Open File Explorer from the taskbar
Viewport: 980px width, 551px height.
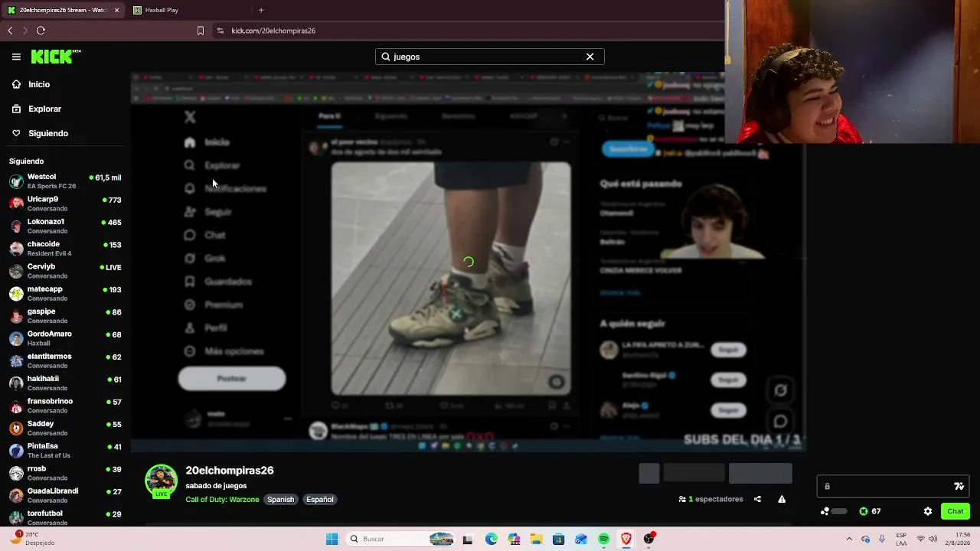536,539
